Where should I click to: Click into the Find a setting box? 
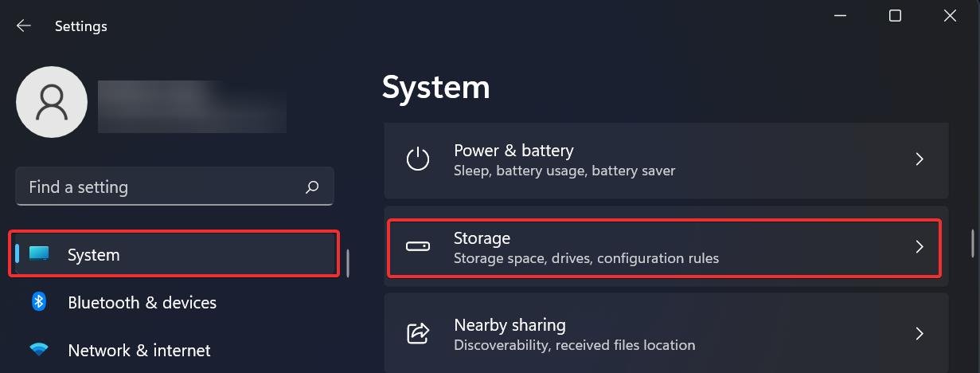pyautogui.click(x=174, y=186)
